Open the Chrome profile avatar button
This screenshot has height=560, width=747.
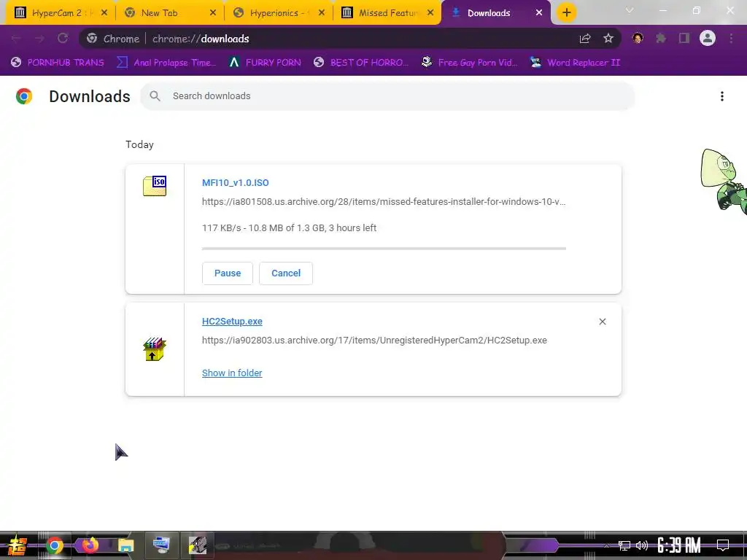tap(708, 39)
